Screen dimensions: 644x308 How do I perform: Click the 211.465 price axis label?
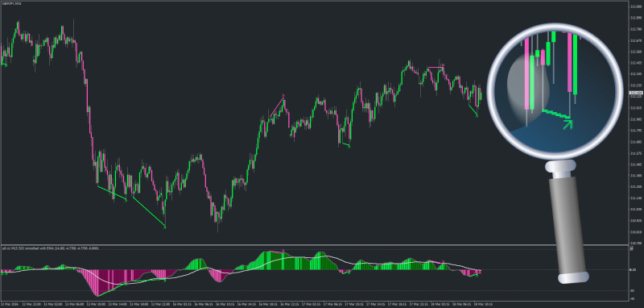point(636,164)
